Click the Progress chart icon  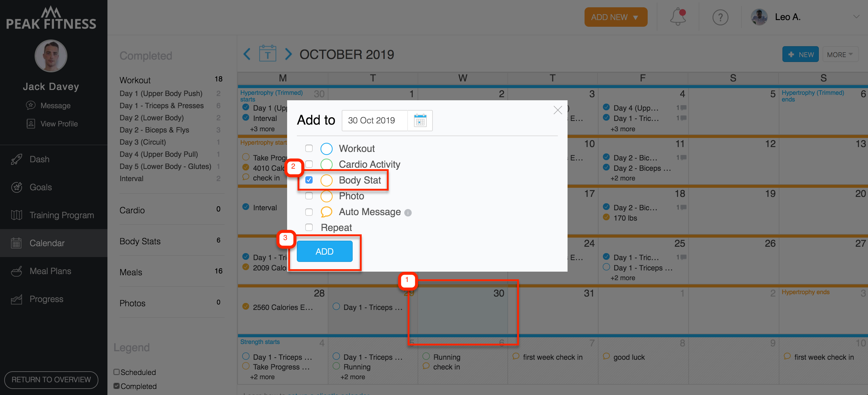(x=16, y=299)
